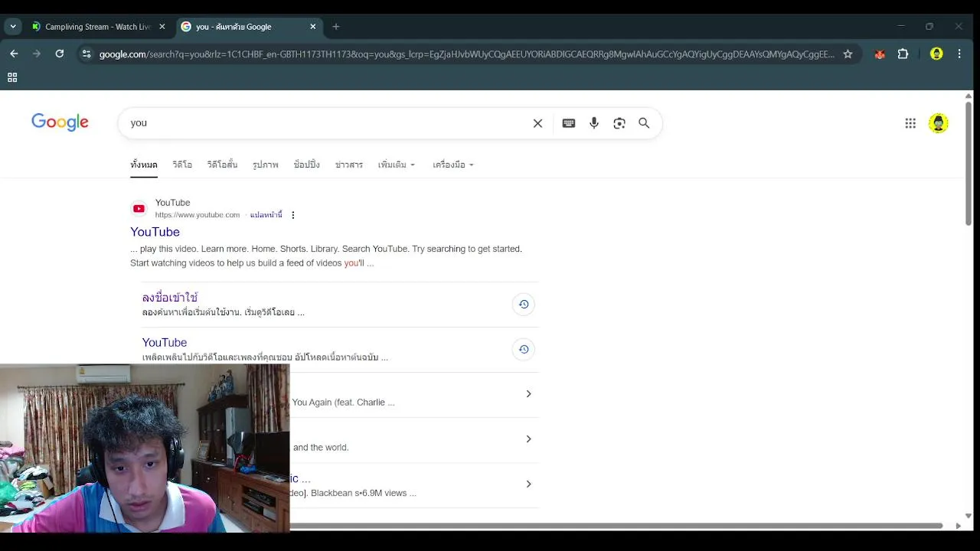The width and height of the screenshot is (980, 551).
Task: Click the horizontal page scrollbar
Action: coord(616,526)
